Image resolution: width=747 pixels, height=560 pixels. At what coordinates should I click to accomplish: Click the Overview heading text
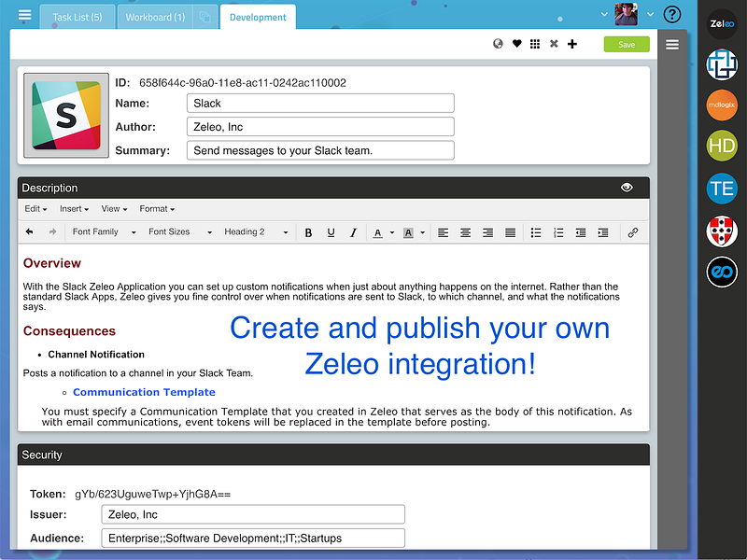tap(52, 263)
